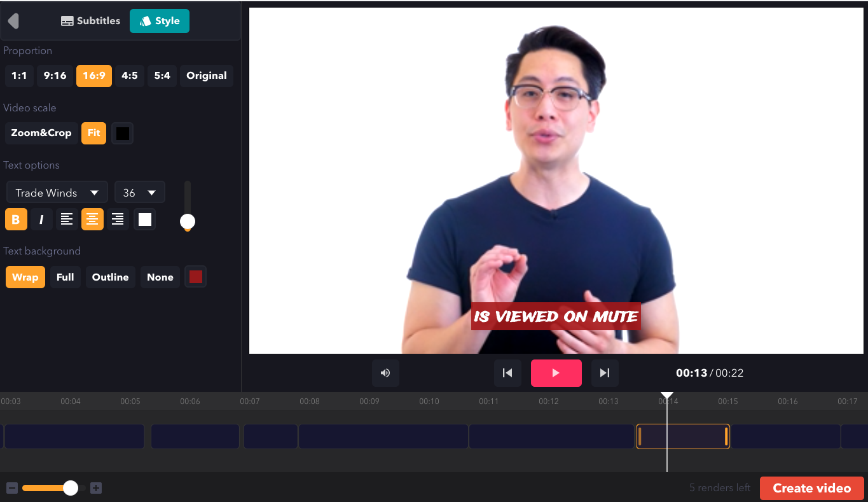
Task: Click the timeline playhead marker
Action: point(666,396)
